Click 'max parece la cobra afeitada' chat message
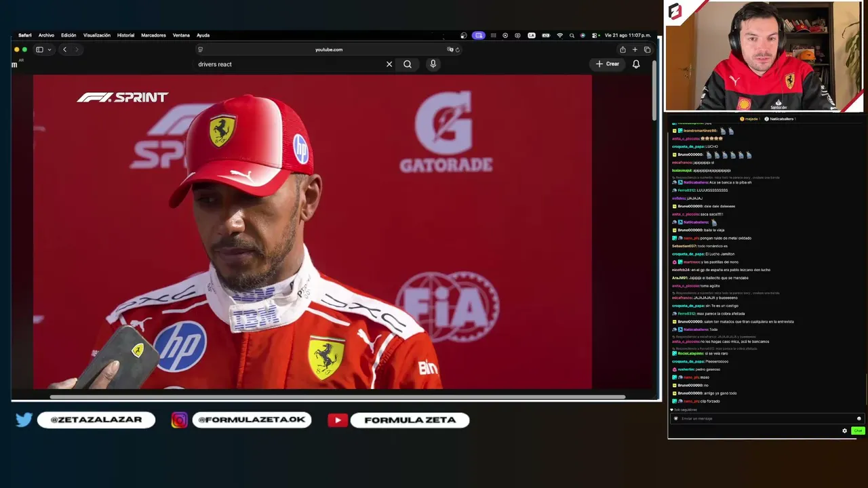Image resolution: width=868 pixels, height=488 pixels. (x=722, y=314)
